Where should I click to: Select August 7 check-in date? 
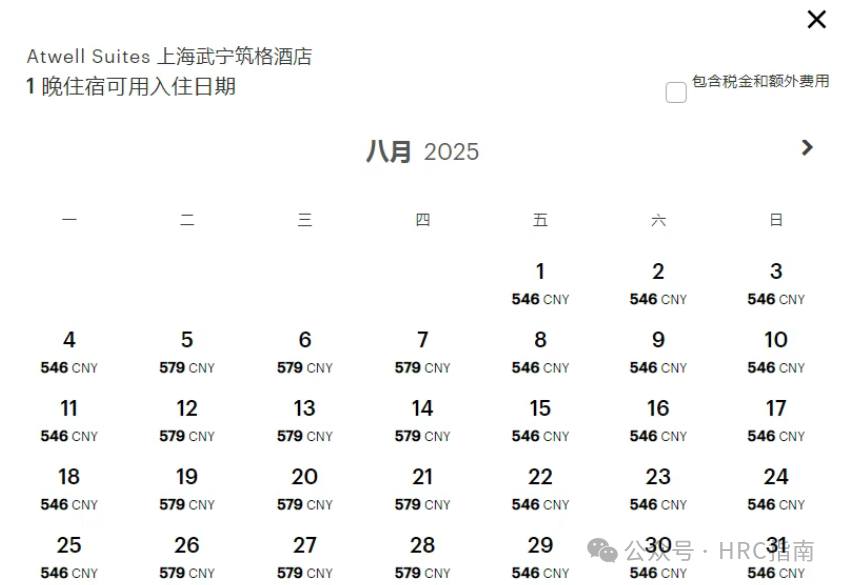[x=421, y=340]
